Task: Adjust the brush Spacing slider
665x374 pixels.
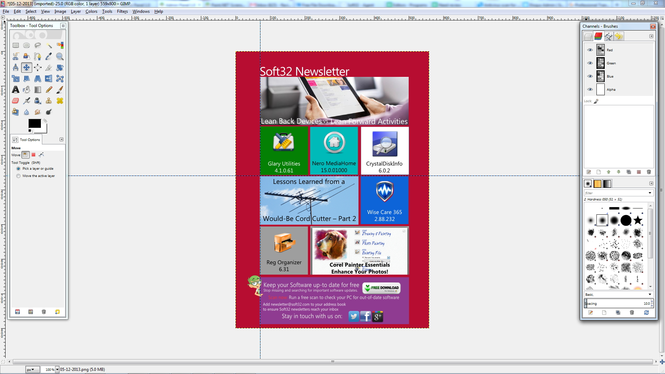Action: (619, 304)
